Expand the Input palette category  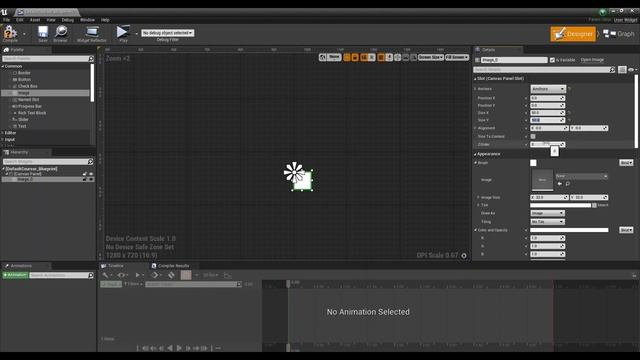coord(3,140)
